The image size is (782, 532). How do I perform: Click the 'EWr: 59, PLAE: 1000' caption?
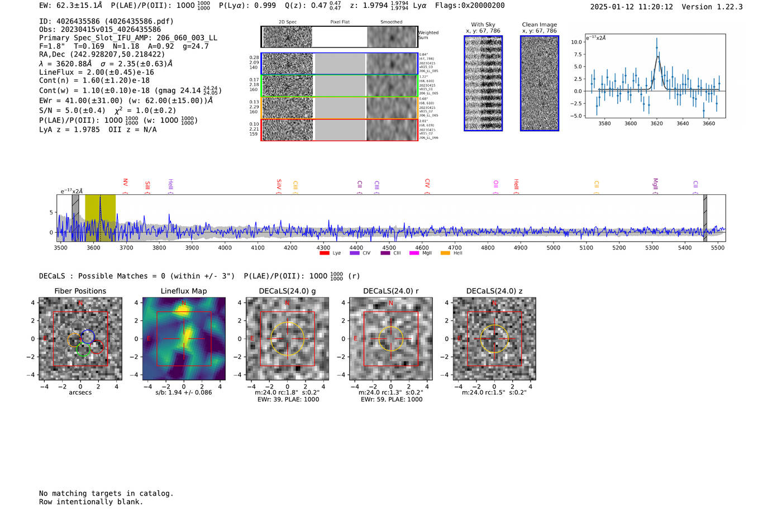pos(392,400)
